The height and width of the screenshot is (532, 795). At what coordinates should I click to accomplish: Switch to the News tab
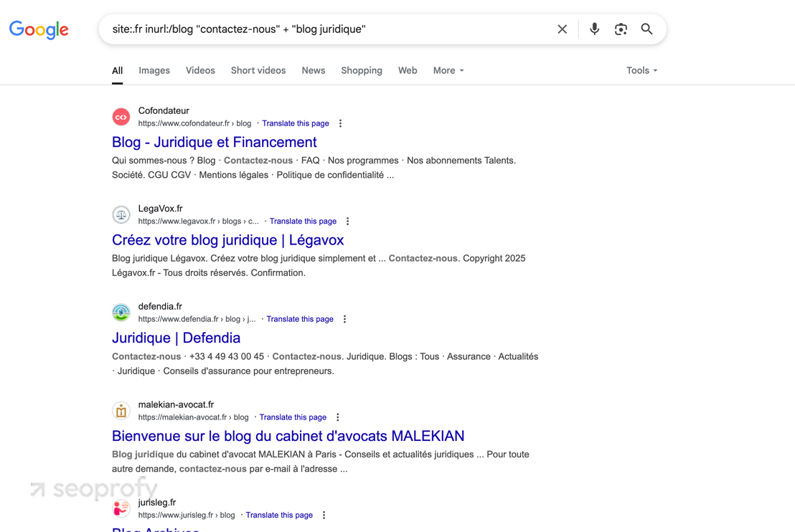(314, 70)
